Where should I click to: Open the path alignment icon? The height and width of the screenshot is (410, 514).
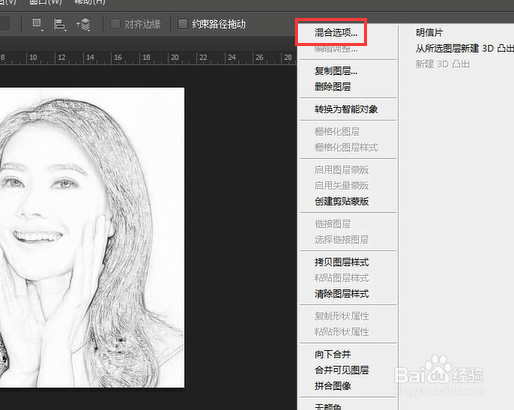(59, 24)
